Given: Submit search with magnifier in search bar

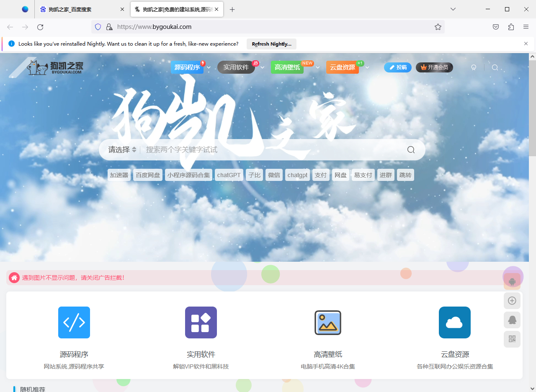Looking at the screenshot, I should [411, 150].
